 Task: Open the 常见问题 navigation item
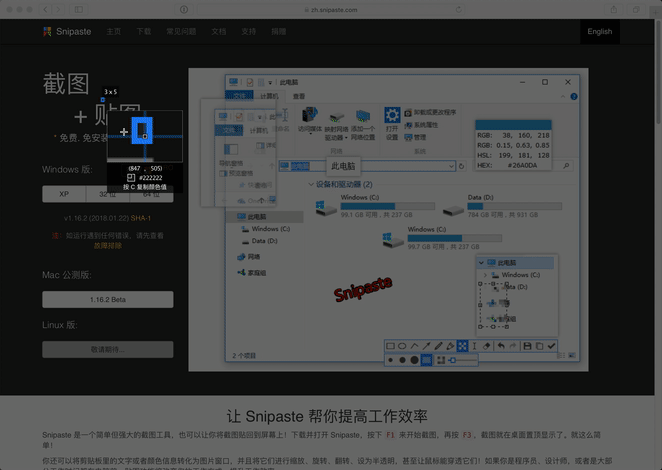pyautogui.click(x=181, y=32)
